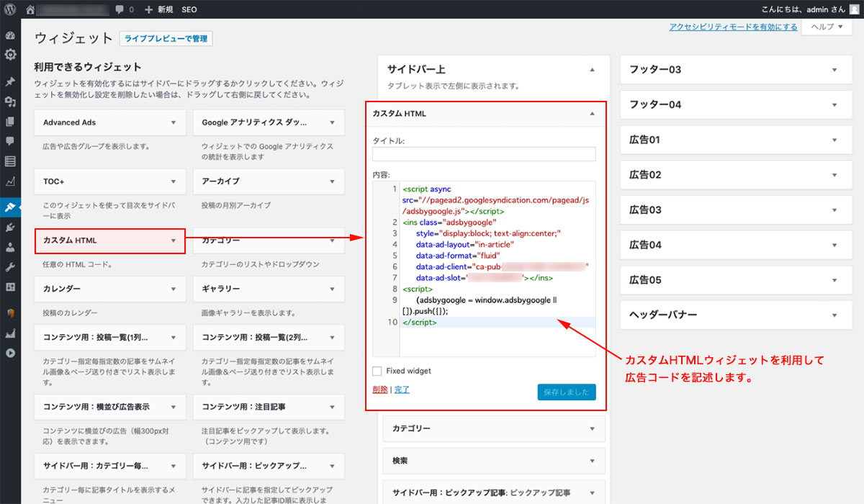
Task: Click admin user avatar in top bar
Action: pyautogui.click(x=854, y=9)
